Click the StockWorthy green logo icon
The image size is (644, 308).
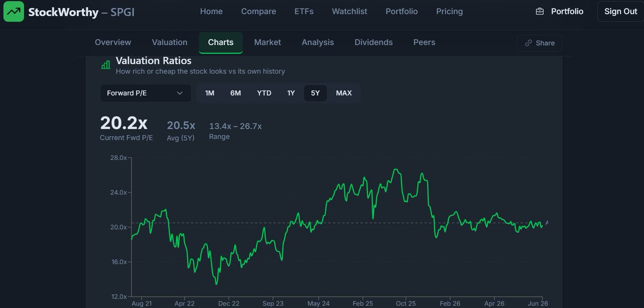(x=13, y=11)
